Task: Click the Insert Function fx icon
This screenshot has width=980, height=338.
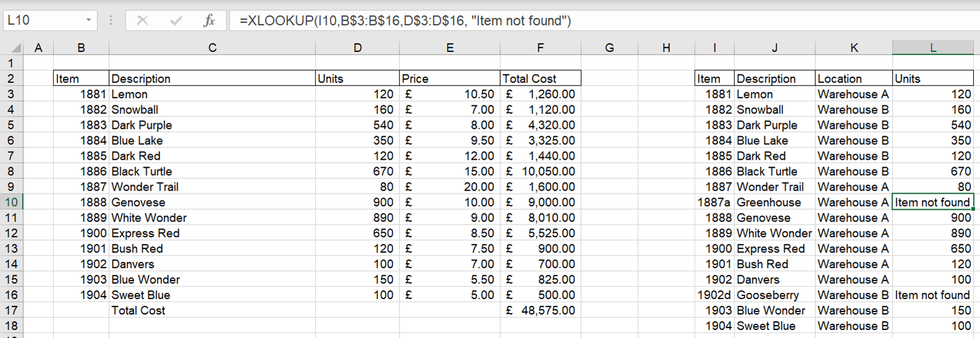Action: point(209,20)
